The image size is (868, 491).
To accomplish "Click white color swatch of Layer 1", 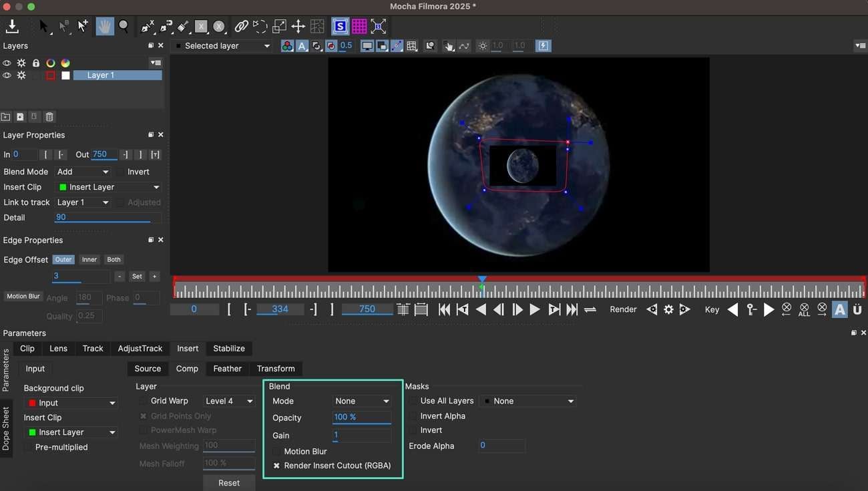I will pos(65,75).
